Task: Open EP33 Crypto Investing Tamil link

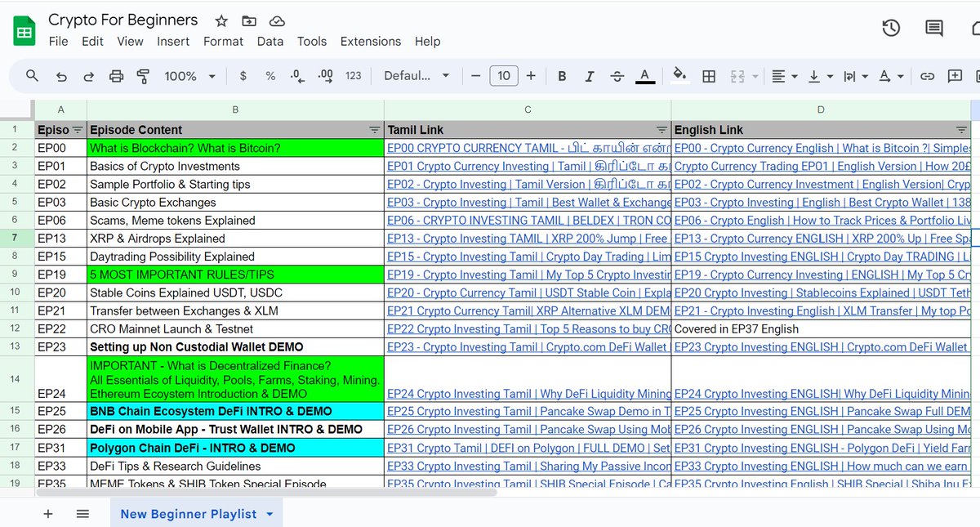Action: (x=528, y=466)
